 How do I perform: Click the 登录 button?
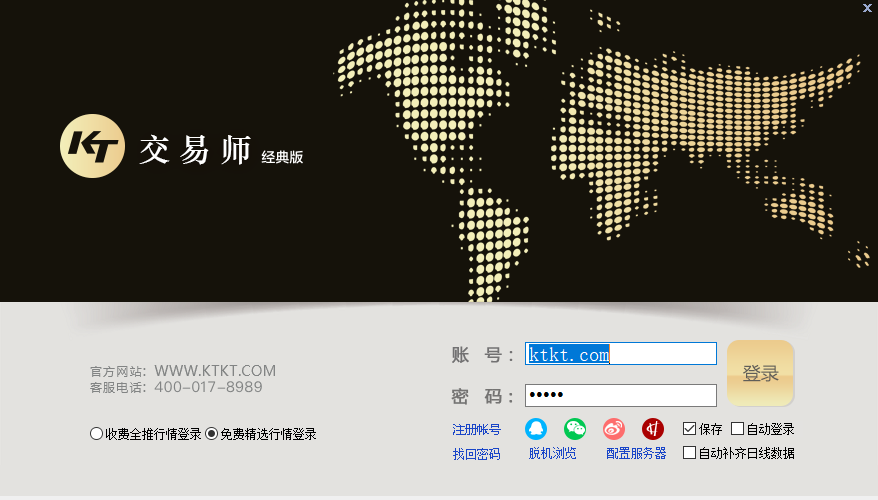pos(760,373)
